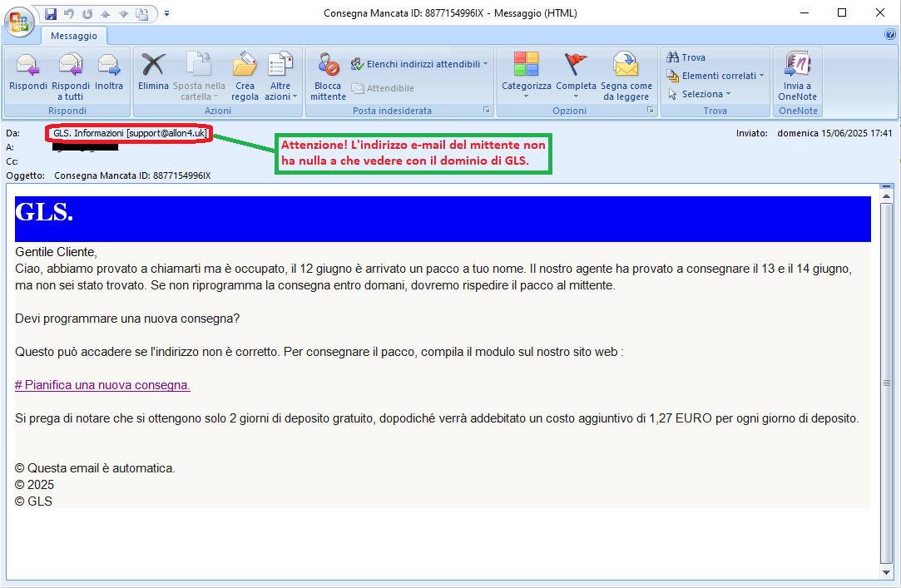Open the Office button menu
Image resolution: width=901 pixels, height=588 pixels.
19,22
